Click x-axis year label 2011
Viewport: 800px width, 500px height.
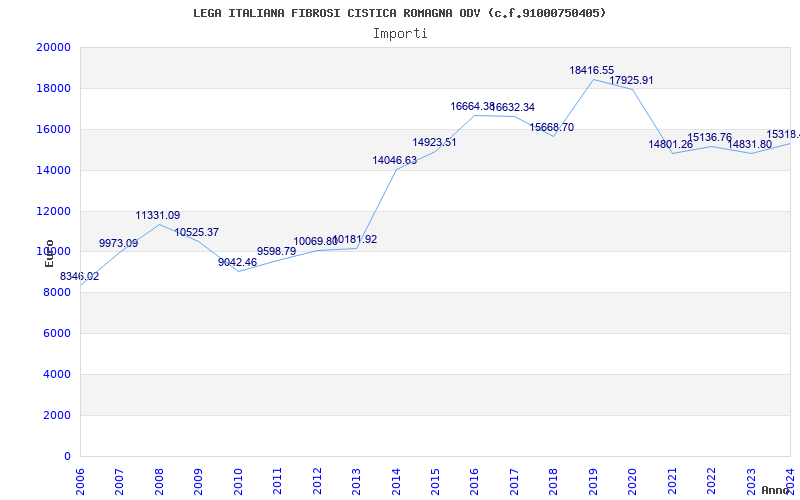277,481
